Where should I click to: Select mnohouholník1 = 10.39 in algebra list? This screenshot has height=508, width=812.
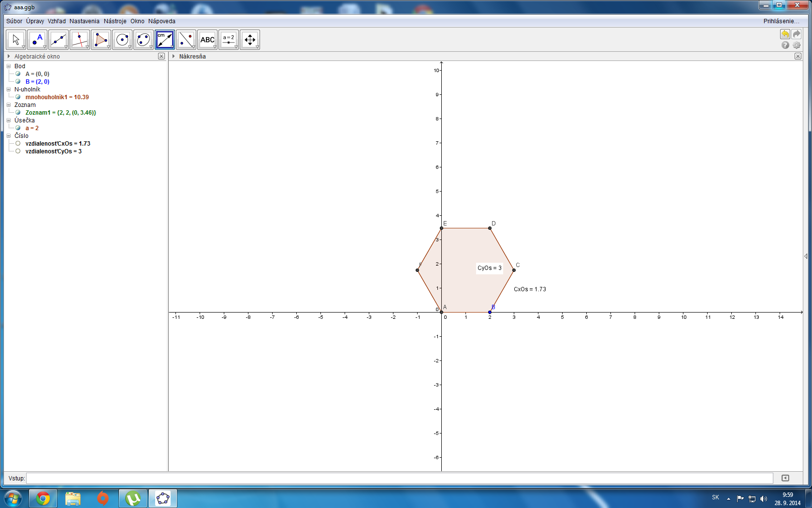tap(57, 97)
